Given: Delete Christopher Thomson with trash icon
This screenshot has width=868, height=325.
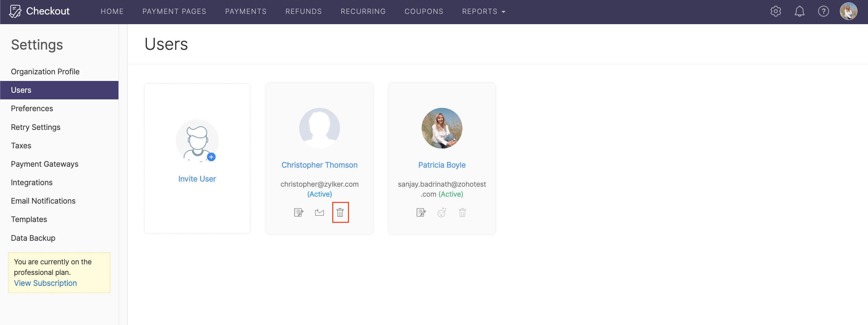Looking at the screenshot, I should tap(340, 213).
